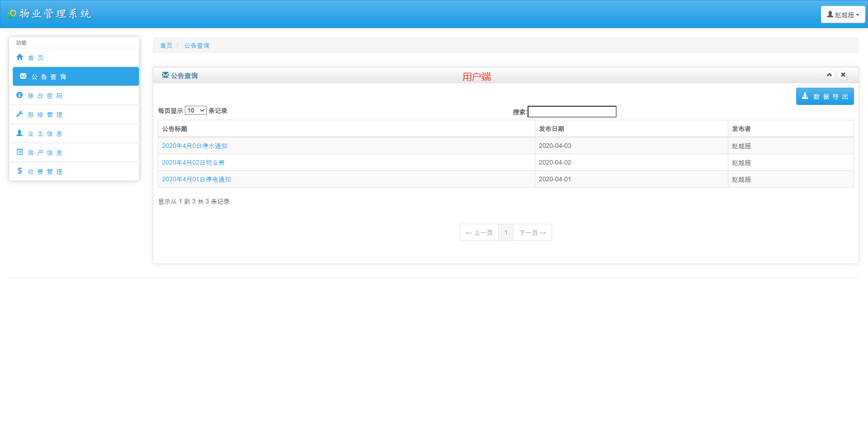This screenshot has width=868, height=438.
Task: Open the 2020年4月0日停水通知 announcement
Action: pyautogui.click(x=194, y=146)
